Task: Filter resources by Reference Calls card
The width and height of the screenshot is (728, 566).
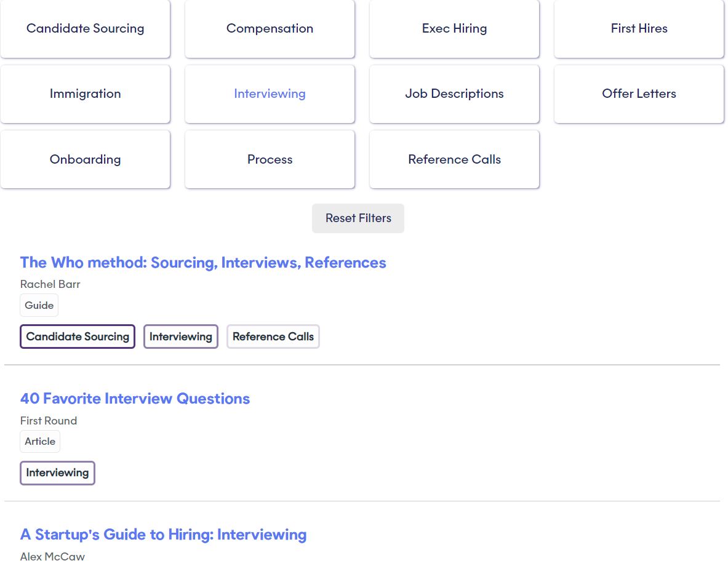Action: click(x=454, y=159)
